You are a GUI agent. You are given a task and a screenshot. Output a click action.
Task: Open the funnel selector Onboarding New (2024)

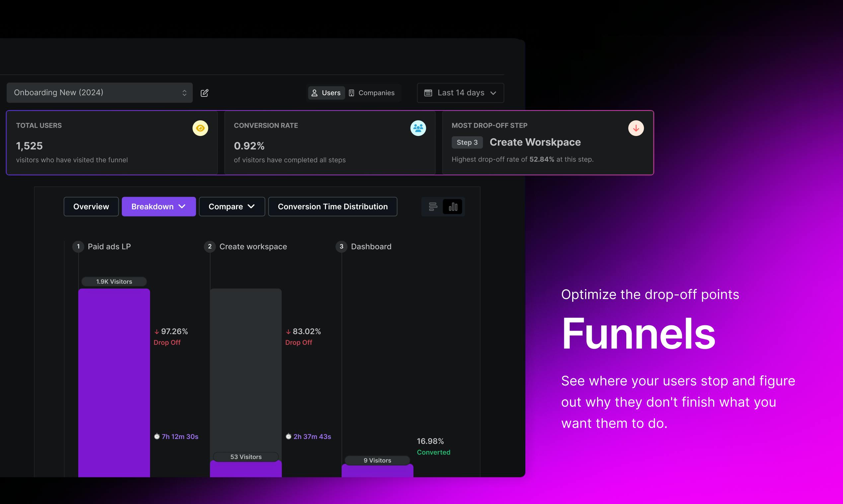[100, 93]
